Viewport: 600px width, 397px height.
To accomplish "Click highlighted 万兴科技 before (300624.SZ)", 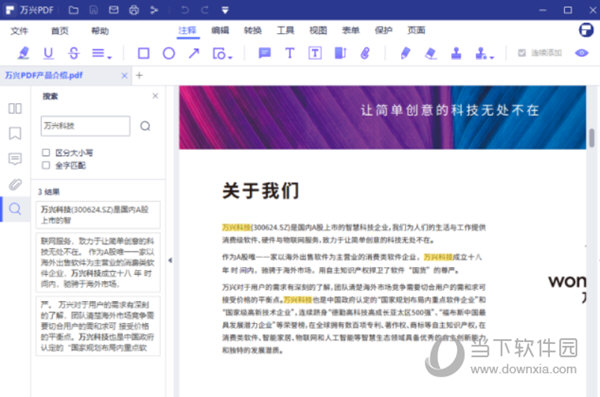I will click(x=236, y=227).
